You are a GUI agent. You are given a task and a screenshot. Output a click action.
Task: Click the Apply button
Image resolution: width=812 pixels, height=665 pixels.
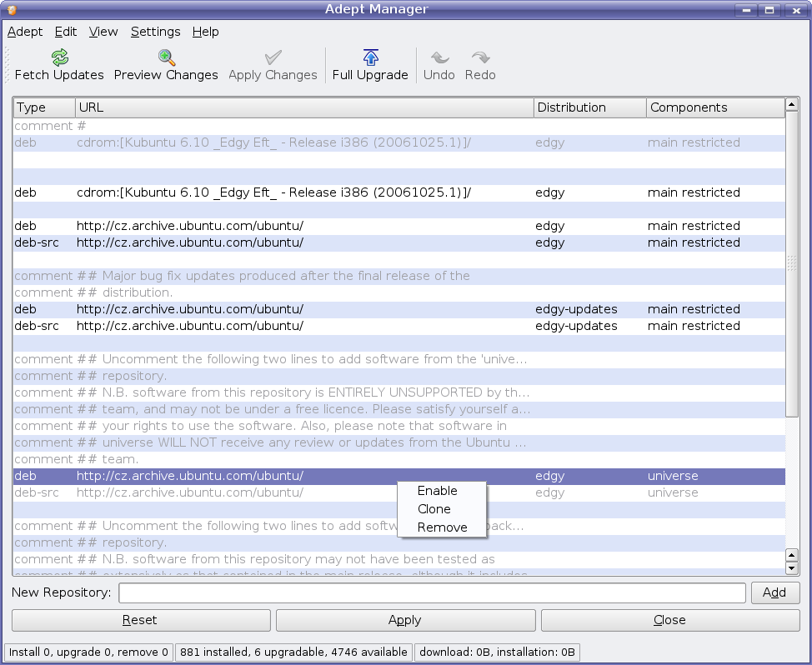pos(405,620)
